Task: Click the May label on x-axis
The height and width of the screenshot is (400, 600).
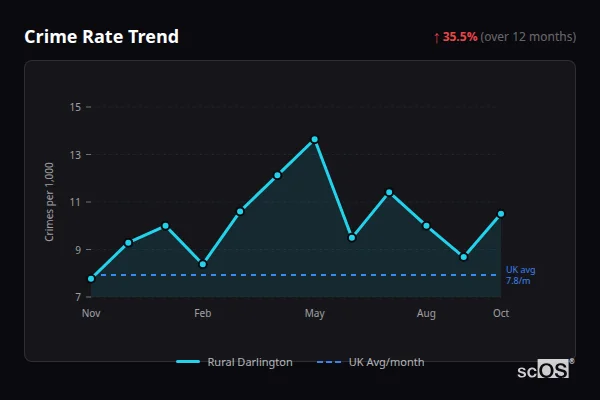Action: 314,314
